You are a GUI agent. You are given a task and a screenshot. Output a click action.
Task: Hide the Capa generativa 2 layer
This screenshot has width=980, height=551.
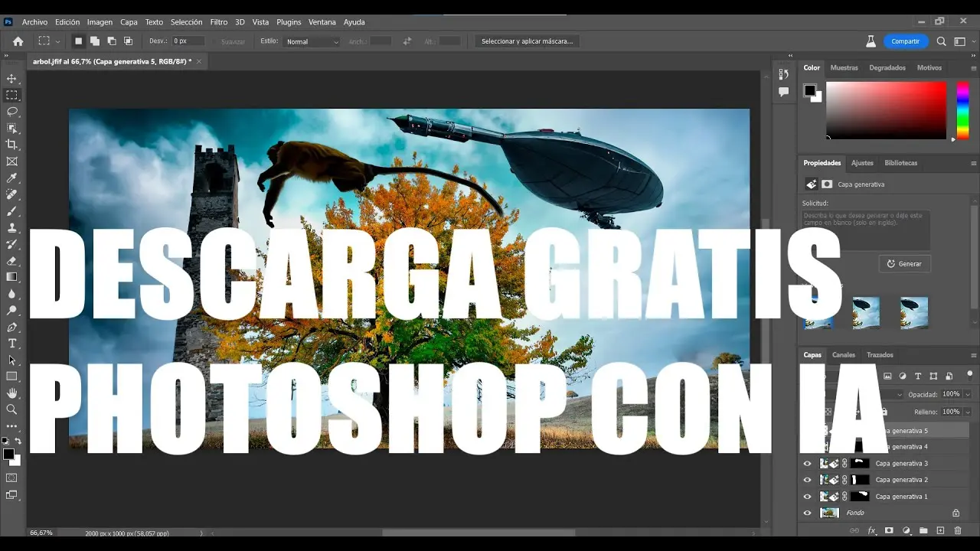pyautogui.click(x=807, y=480)
